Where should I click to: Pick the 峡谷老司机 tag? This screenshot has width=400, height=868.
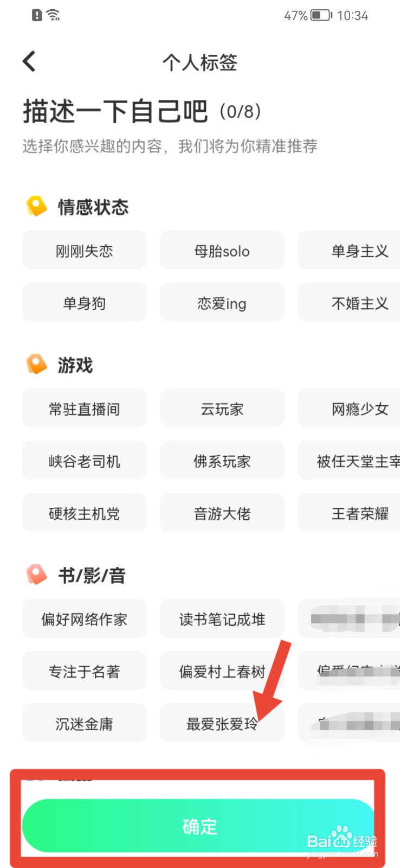click(x=84, y=461)
